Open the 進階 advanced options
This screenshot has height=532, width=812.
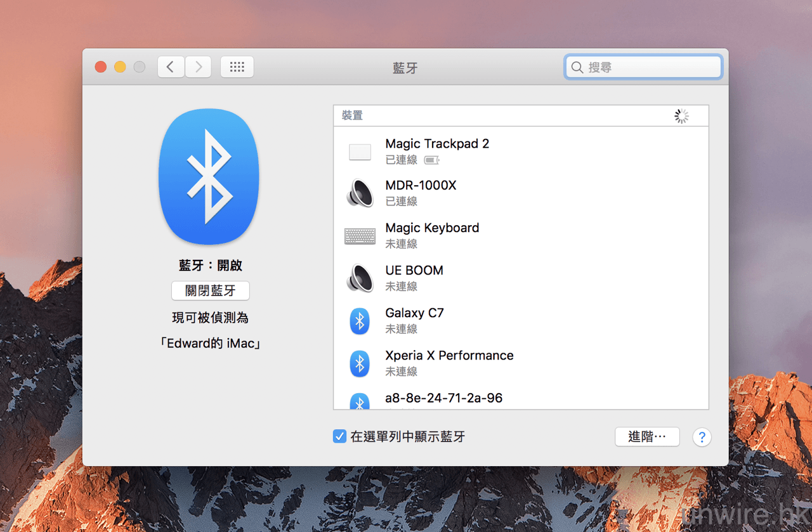coord(647,436)
